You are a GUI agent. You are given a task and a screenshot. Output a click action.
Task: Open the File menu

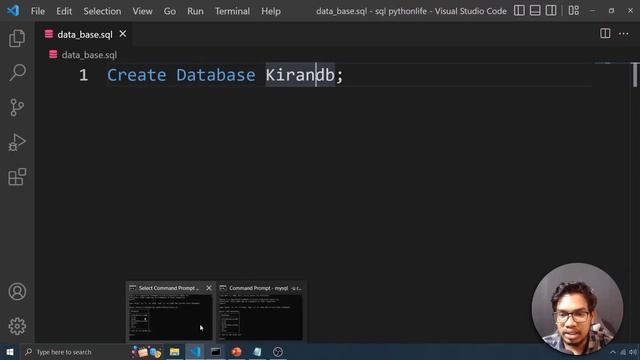[x=38, y=11]
